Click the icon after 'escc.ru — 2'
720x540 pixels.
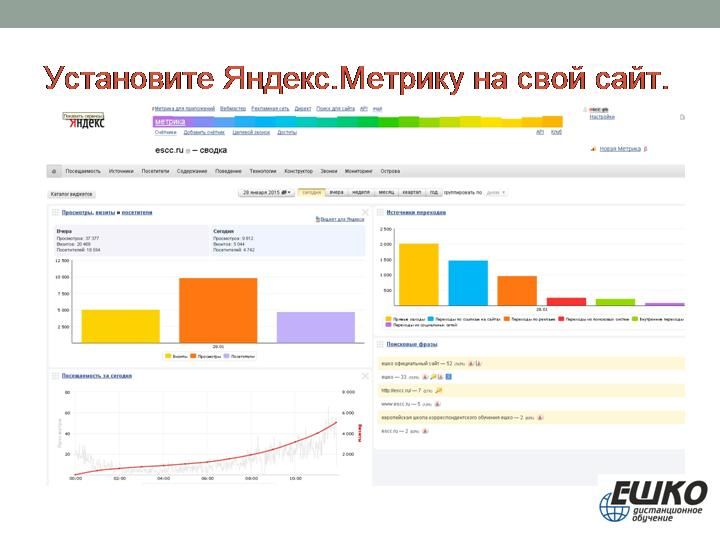[x=425, y=431]
